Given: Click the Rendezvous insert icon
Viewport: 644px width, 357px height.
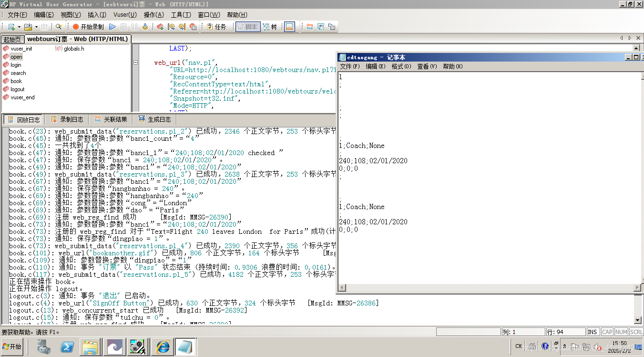Looking at the screenshot, I should (x=193, y=27).
